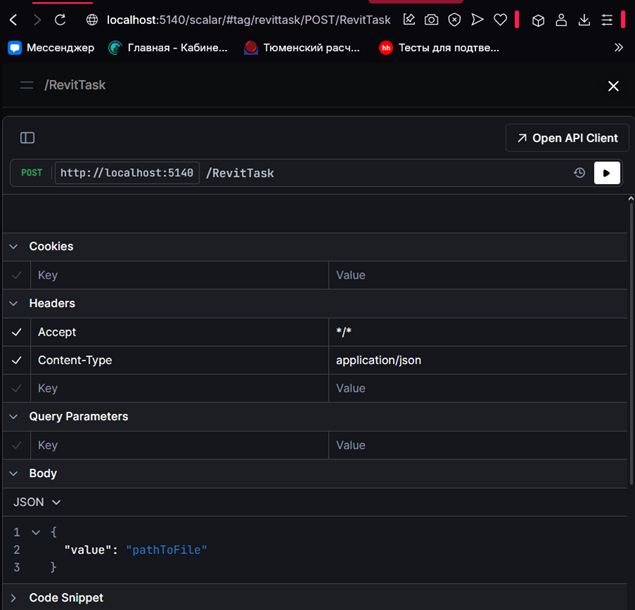This screenshot has width=635, height=610.
Task: Toggle the sidebar panel icon
Action: click(x=28, y=138)
